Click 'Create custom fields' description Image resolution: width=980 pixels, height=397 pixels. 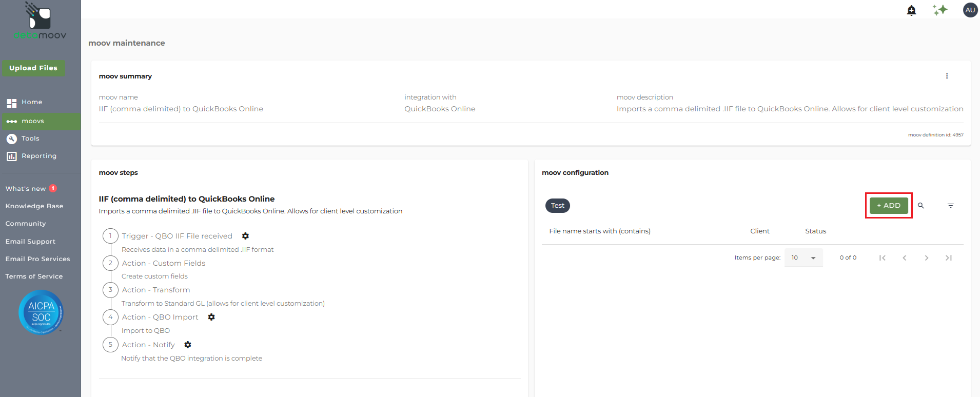click(154, 276)
